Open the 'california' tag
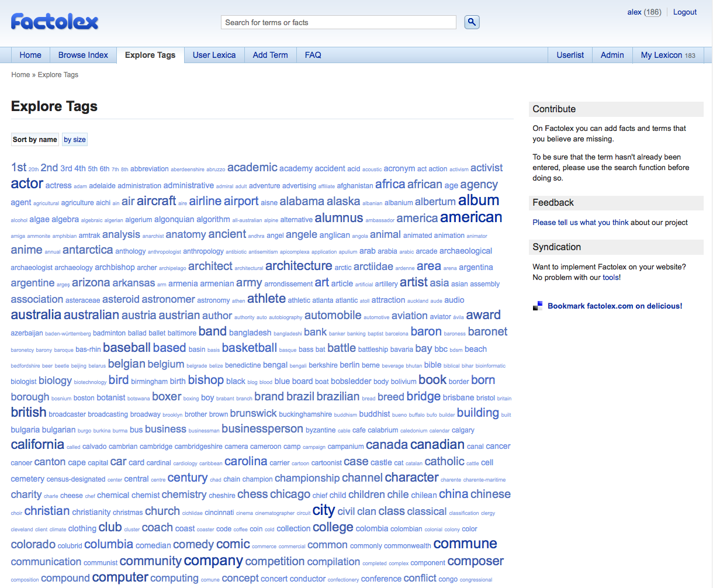 [x=37, y=445]
